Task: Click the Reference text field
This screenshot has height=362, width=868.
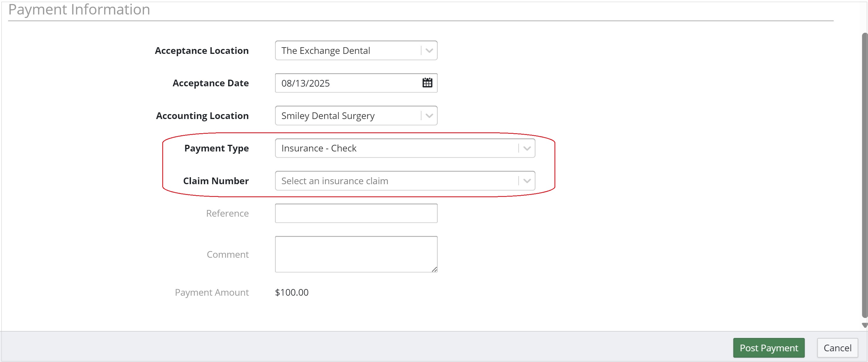Action: pos(356,213)
